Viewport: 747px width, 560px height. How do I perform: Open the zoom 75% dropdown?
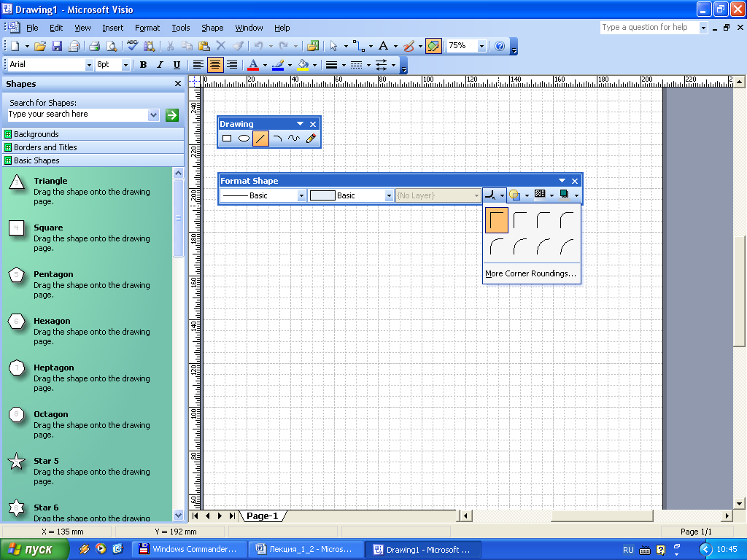[481, 46]
